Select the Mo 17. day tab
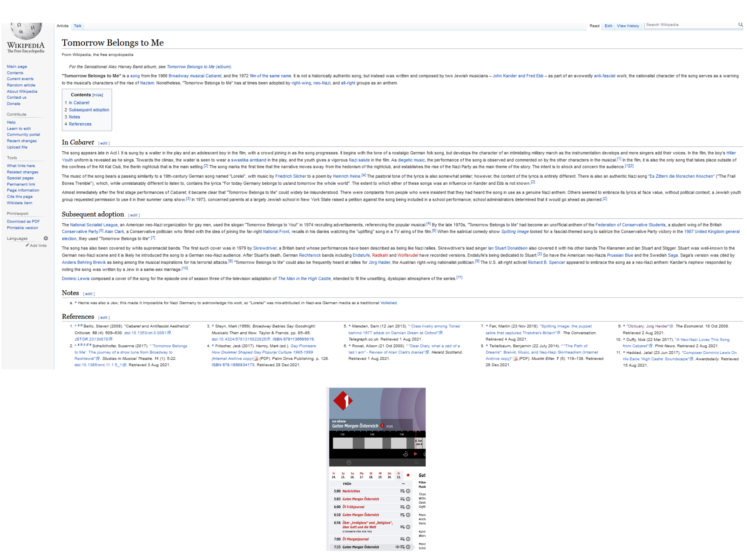747x560 pixels. (362, 475)
